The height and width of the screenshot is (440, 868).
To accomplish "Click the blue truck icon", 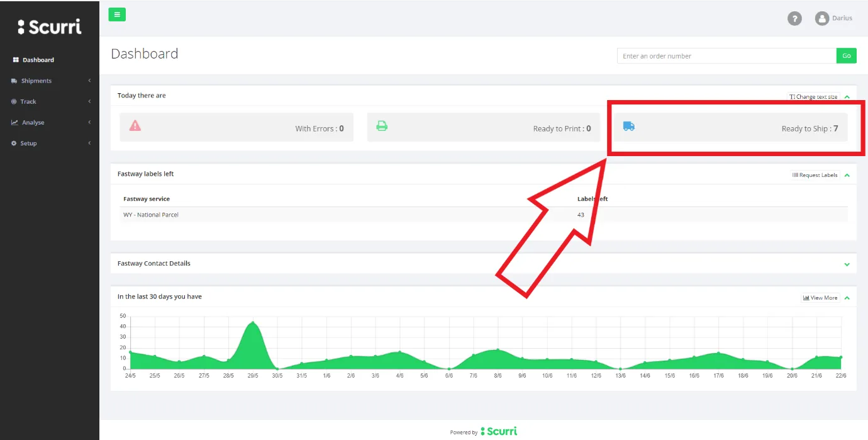I will point(628,126).
